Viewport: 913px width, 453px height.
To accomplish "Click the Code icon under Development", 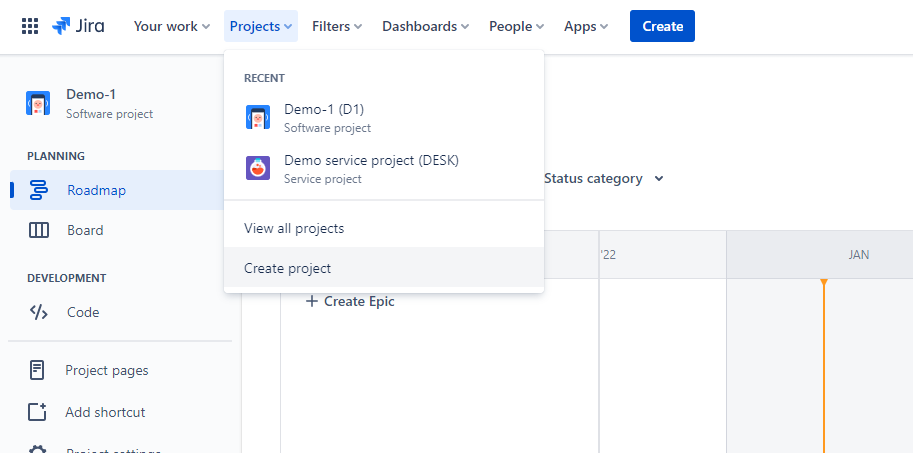I will tap(39, 312).
